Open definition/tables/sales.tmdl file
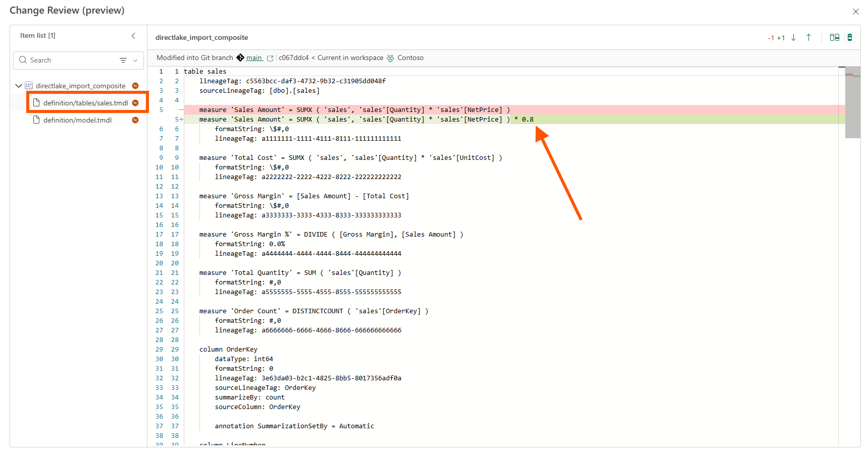This screenshot has width=868, height=456. 86,103
